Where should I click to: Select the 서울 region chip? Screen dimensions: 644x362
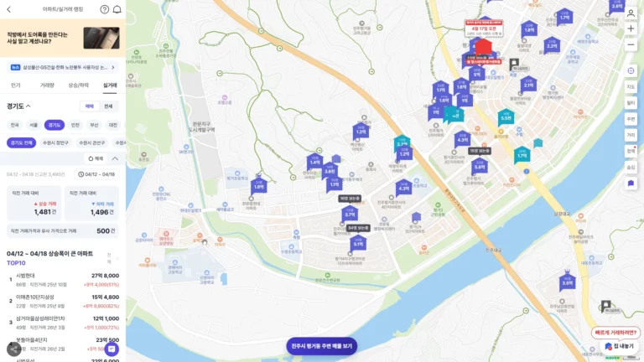tap(34, 125)
